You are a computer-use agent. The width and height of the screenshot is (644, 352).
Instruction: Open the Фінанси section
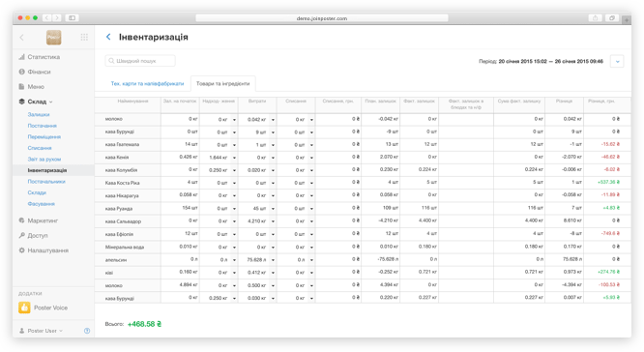click(x=35, y=72)
